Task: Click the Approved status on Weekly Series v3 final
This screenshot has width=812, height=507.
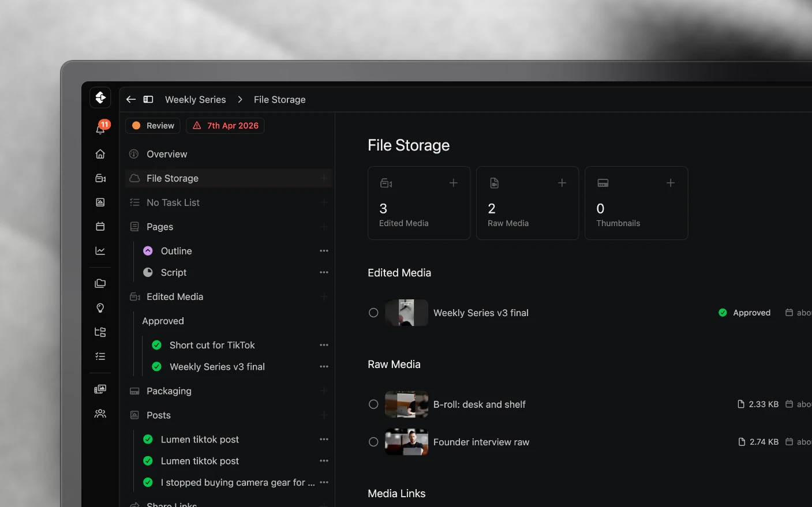Action: [744, 313]
